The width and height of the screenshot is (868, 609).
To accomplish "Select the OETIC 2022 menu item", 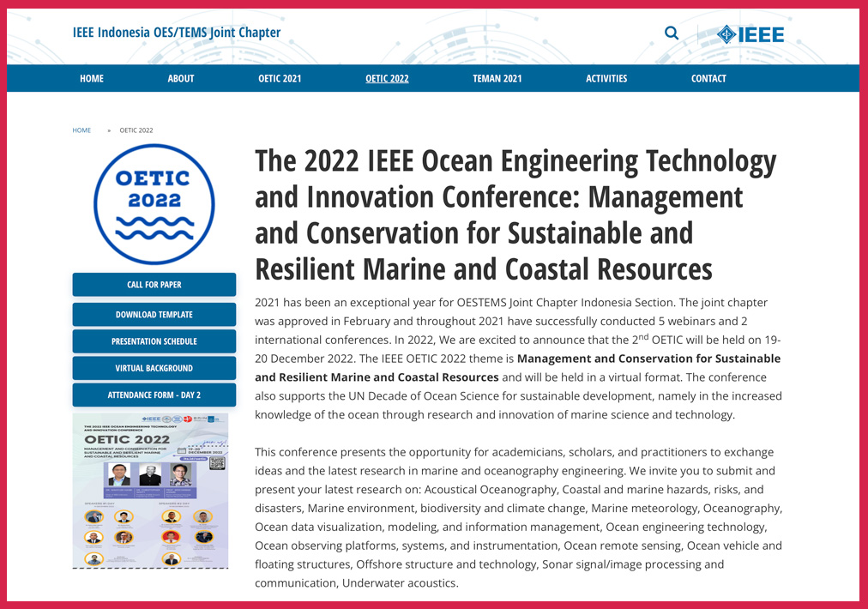I will tap(387, 79).
